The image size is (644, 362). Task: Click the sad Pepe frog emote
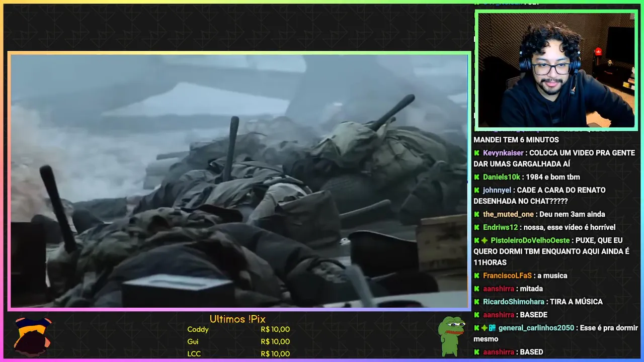click(x=451, y=336)
